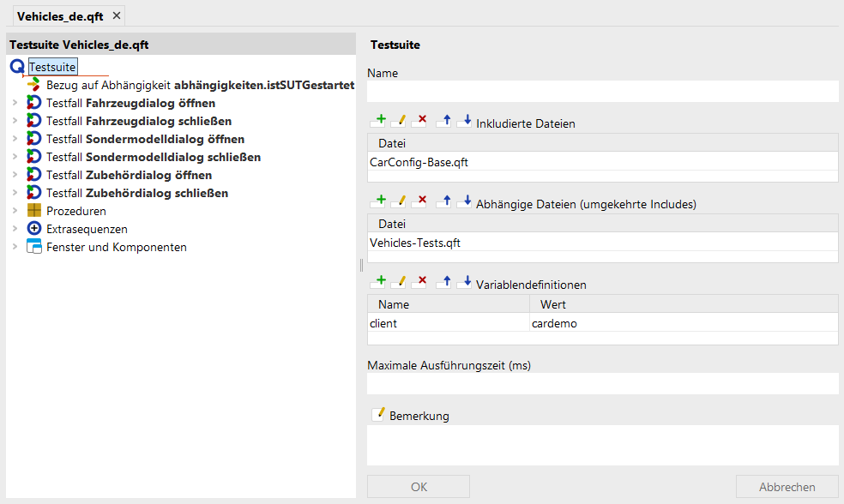Select Bezug auf Abhängigkeit abhängigkeiten.istSUTGestartet
Screen dimensions: 844x504
pyautogui.click(x=200, y=85)
